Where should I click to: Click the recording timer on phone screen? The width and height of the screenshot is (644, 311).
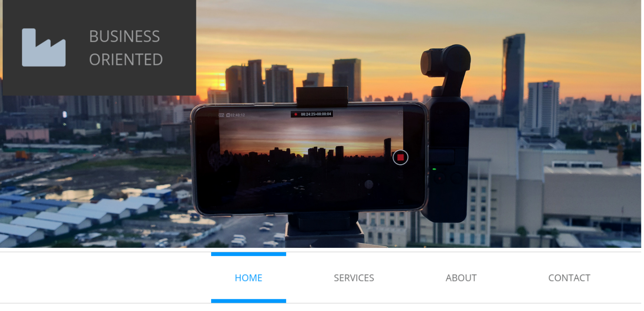(x=312, y=114)
